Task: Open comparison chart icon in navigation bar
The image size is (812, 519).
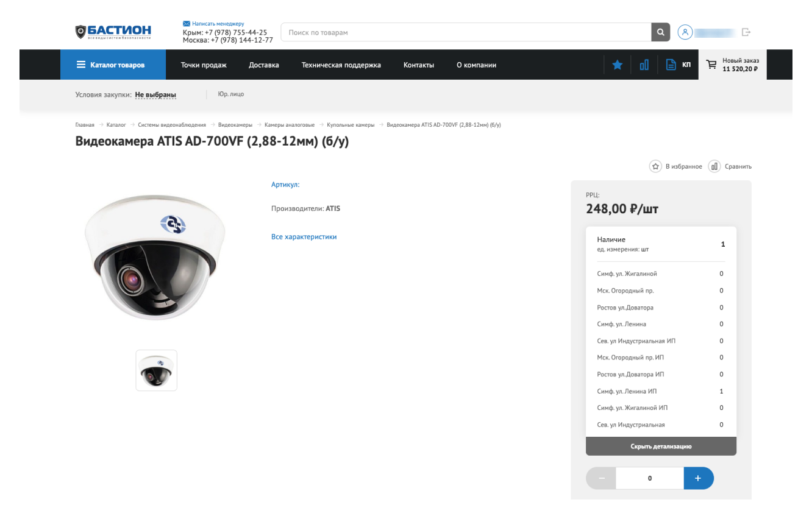Action: [x=644, y=65]
